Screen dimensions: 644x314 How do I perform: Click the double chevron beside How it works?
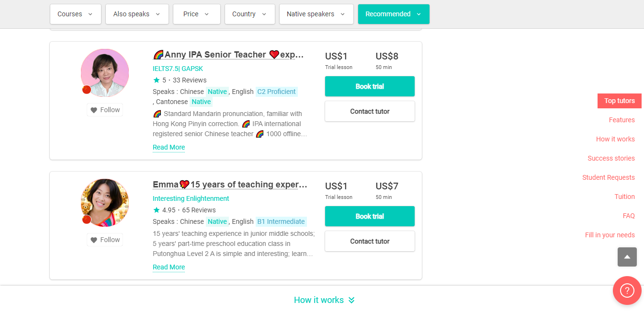[x=351, y=300]
